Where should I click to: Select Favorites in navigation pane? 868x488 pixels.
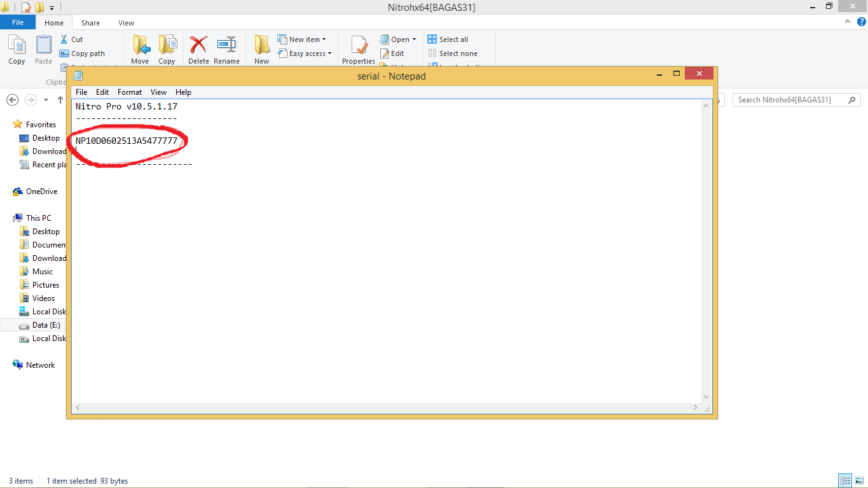pos(41,125)
